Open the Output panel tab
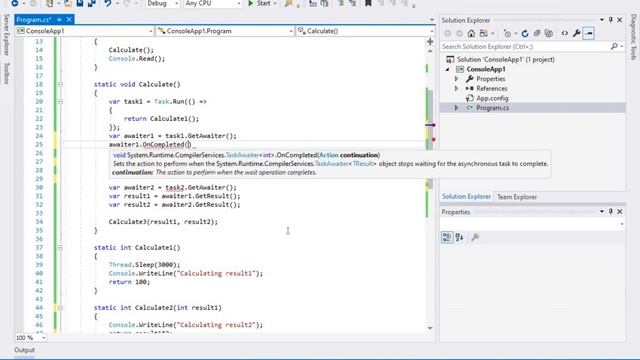The height and width of the screenshot is (360, 640). click(x=24, y=350)
